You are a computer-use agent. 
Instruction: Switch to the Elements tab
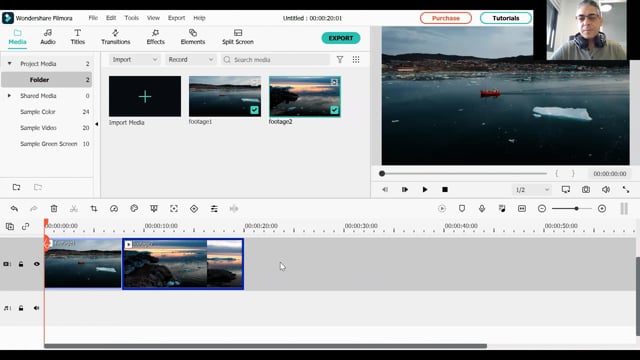click(x=193, y=37)
